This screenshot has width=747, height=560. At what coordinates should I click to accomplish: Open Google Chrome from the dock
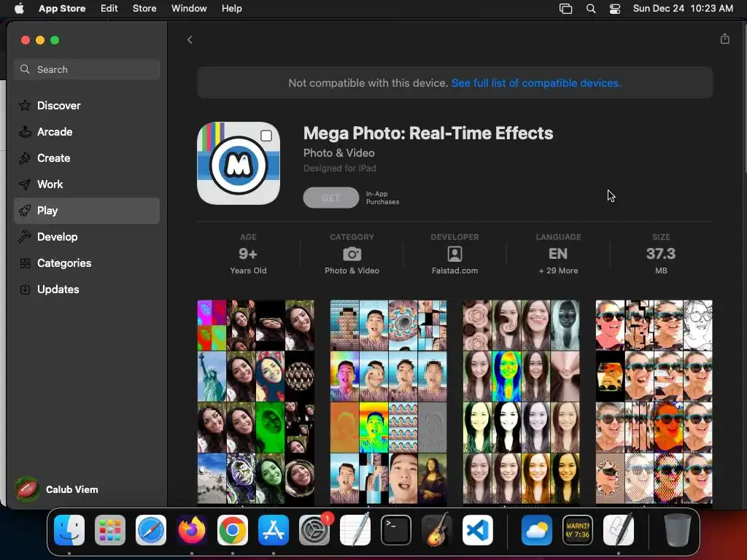coord(233,530)
